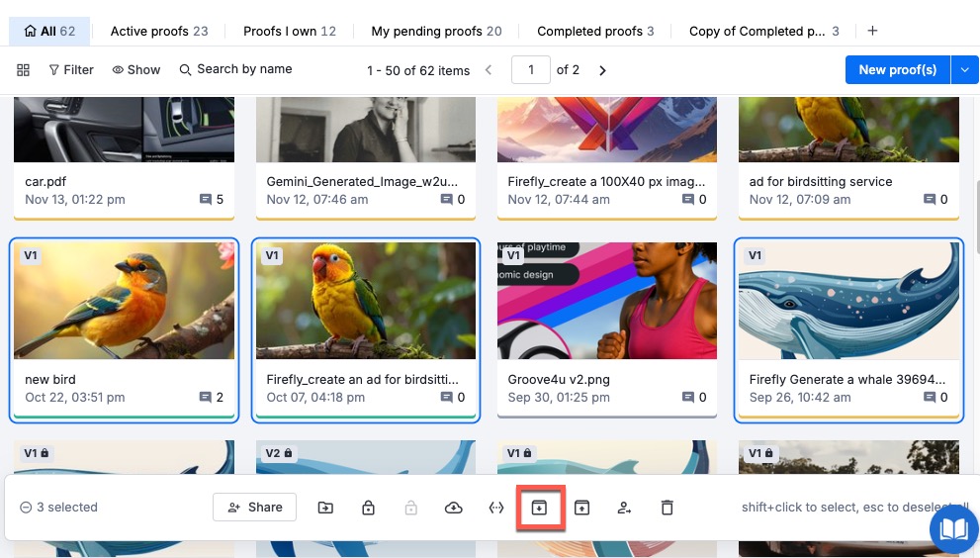Open the All 62 tab
This screenshot has height=558, width=980.
50,32
